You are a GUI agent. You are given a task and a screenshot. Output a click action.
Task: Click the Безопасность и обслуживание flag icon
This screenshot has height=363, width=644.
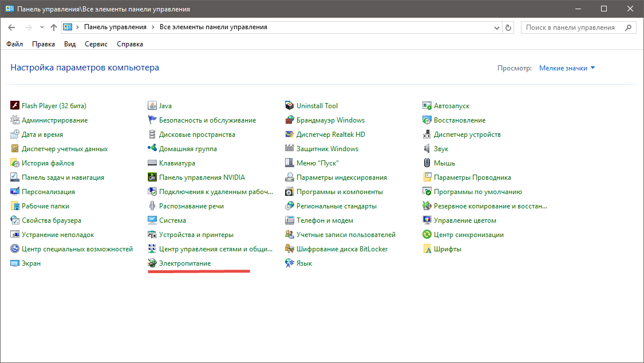coord(152,120)
